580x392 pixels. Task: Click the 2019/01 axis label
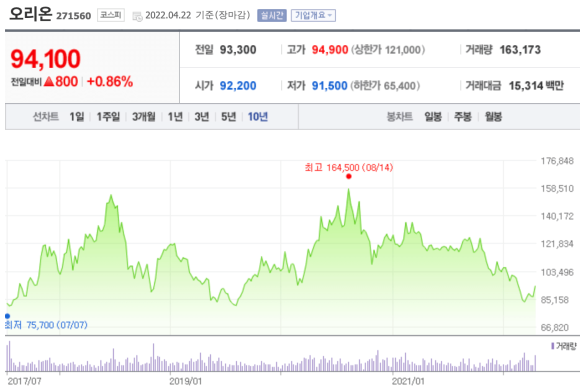(x=186, y=381)
